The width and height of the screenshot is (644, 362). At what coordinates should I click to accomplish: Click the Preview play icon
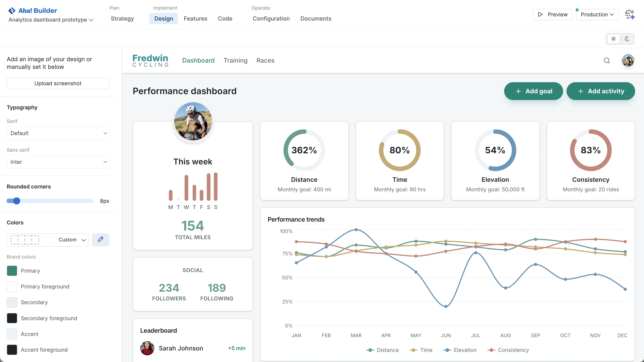[x=540, y=15]
